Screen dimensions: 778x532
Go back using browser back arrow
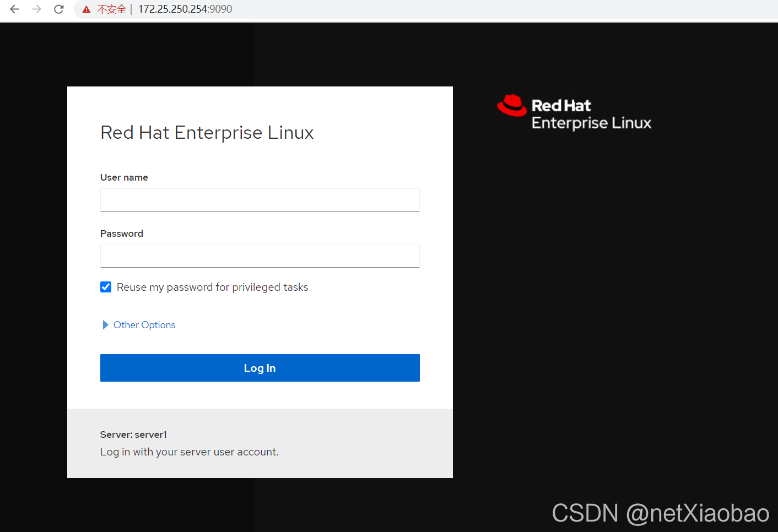pyautogui.click(x=15, y=9)
